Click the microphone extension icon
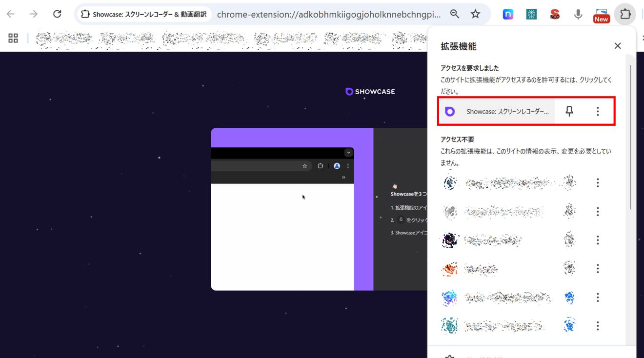Image resolution: width=644 pixels, height=358 pixels. [x=578, y=15]
